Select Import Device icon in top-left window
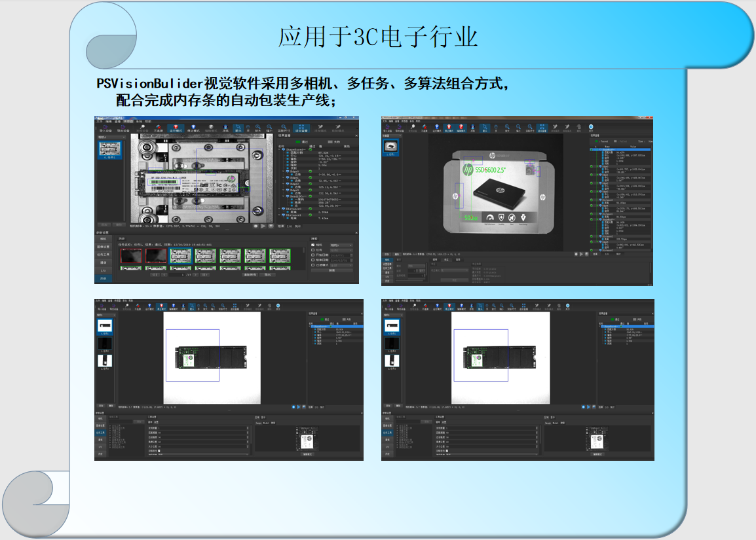Screen dimensions: 756x540 105,128
